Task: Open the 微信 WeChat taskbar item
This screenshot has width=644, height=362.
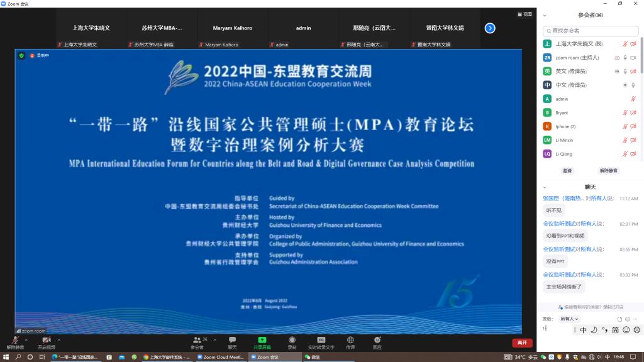Action: 312,356
